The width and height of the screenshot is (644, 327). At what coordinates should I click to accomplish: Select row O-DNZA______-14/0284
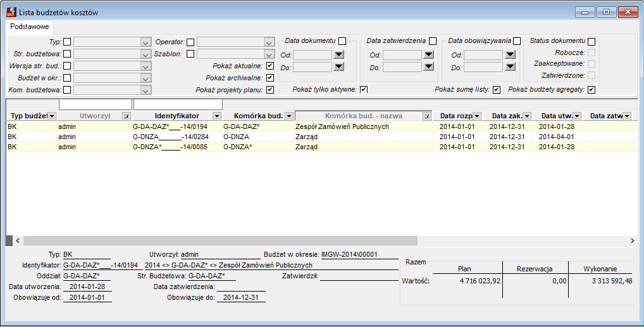coord(322,137)
